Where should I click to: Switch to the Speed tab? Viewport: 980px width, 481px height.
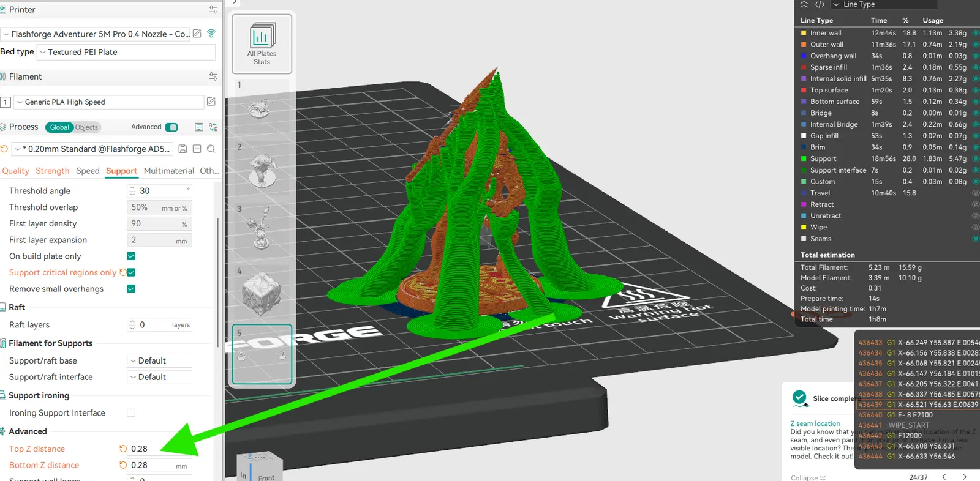click(88, 171)
